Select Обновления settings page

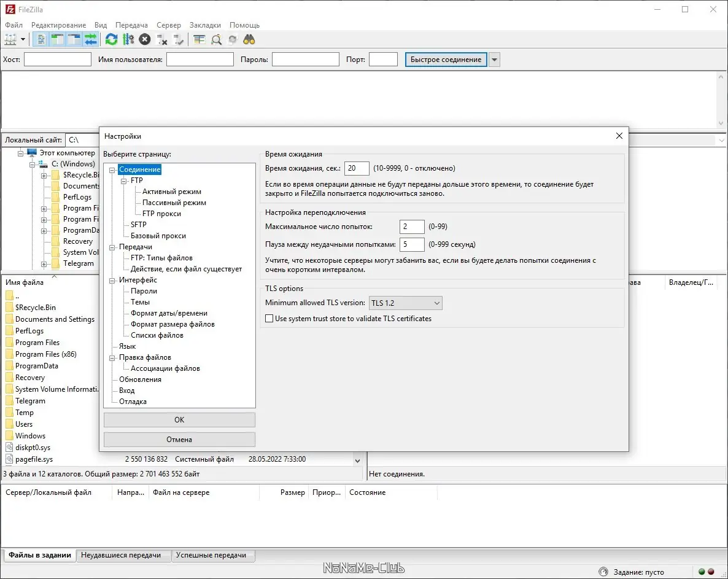(x=140, y=379)
